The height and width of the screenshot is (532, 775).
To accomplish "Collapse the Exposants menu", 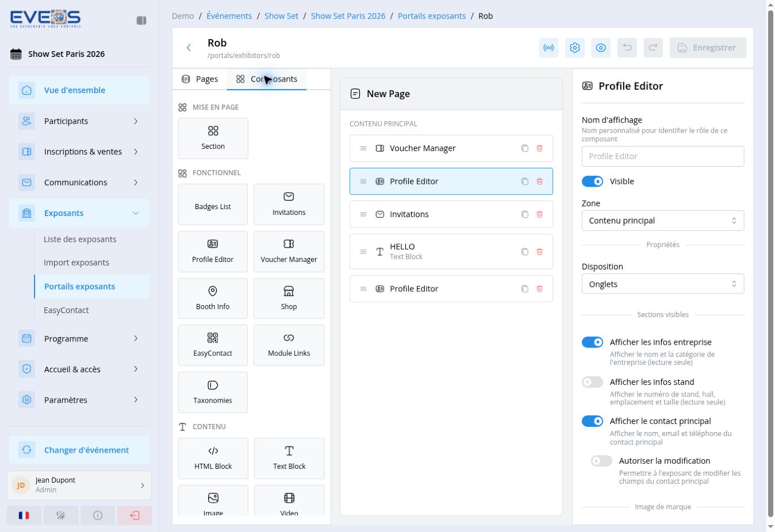I will tap(79, 213).
